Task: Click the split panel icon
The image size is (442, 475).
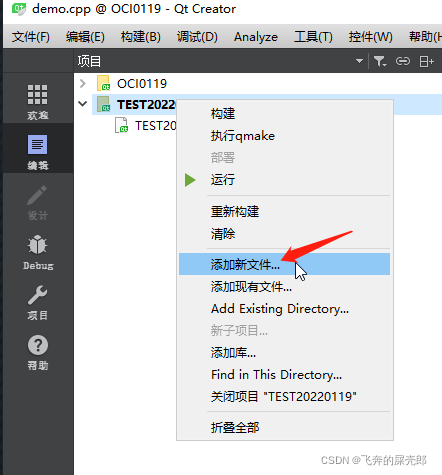Action: pos(426,61)
